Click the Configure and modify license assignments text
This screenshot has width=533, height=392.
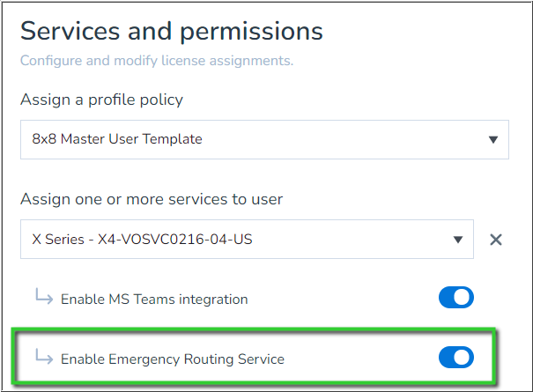(x=157, y=61)
